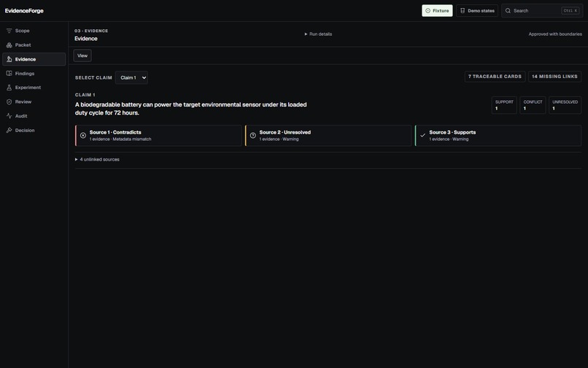Open the Source 3 Supports card
Screen dimensions: 588x368
pos(498,136)
